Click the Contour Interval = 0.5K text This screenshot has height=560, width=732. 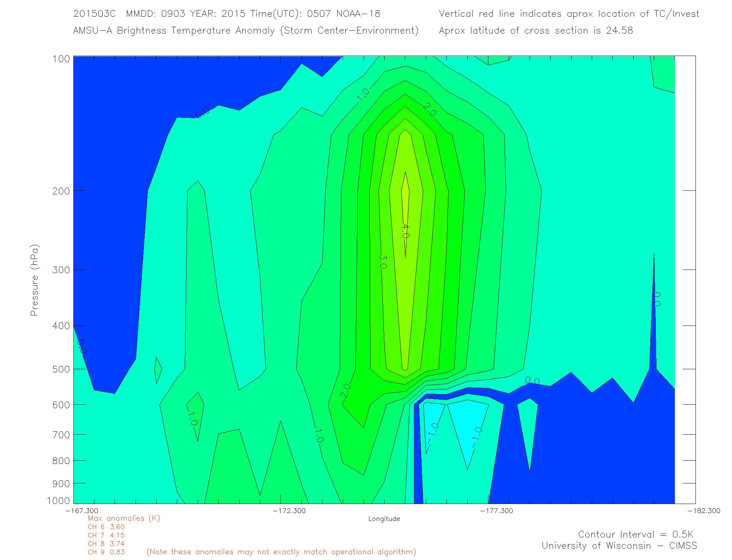(635, 534)
